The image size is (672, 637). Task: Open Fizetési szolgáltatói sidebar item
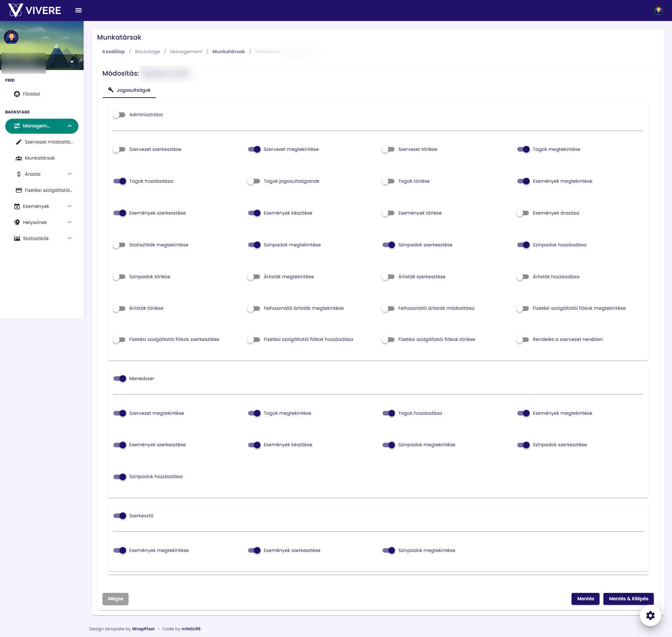(x=42, y=190)
